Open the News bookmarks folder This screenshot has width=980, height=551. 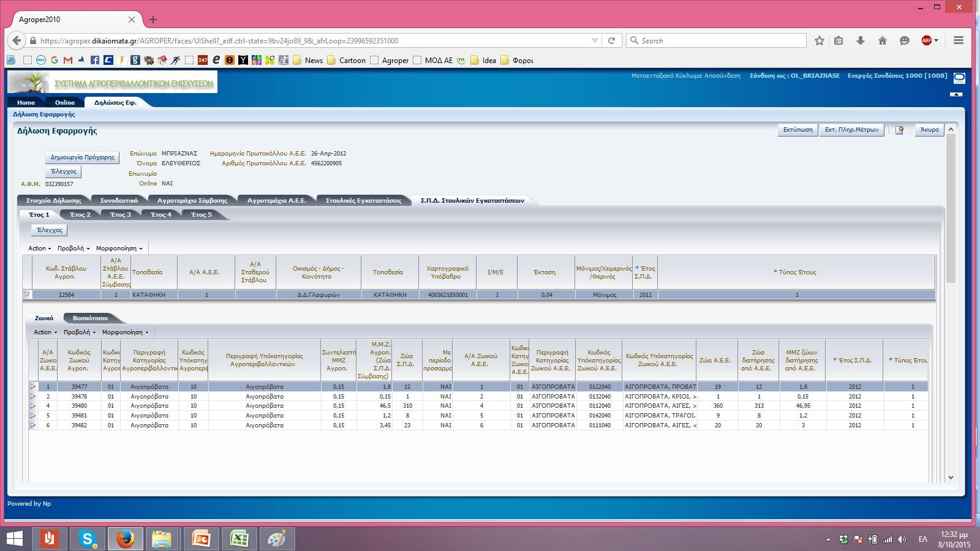(x=308, y=60)
